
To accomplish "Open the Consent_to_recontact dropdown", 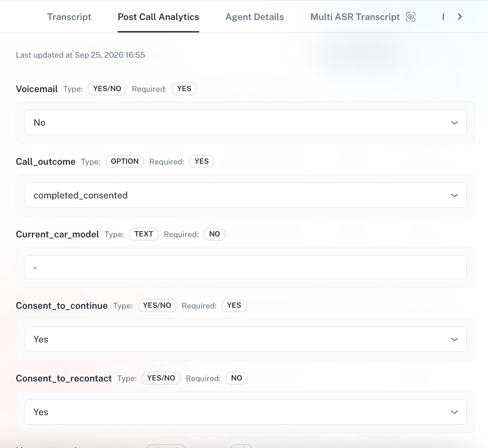I will pos(246,412).
